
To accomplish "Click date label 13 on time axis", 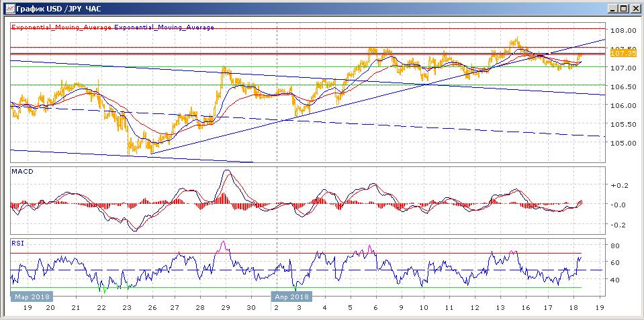I will click(500, 308).
